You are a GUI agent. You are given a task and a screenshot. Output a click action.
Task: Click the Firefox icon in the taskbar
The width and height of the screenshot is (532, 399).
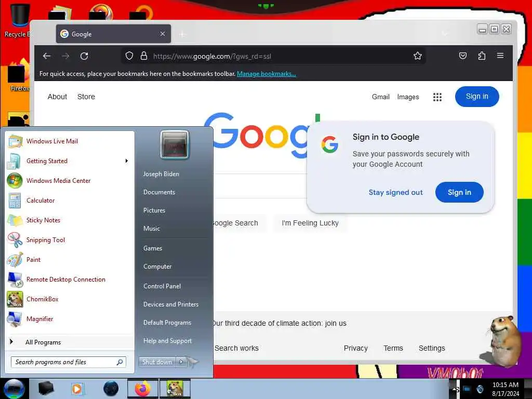pos(142,389)
